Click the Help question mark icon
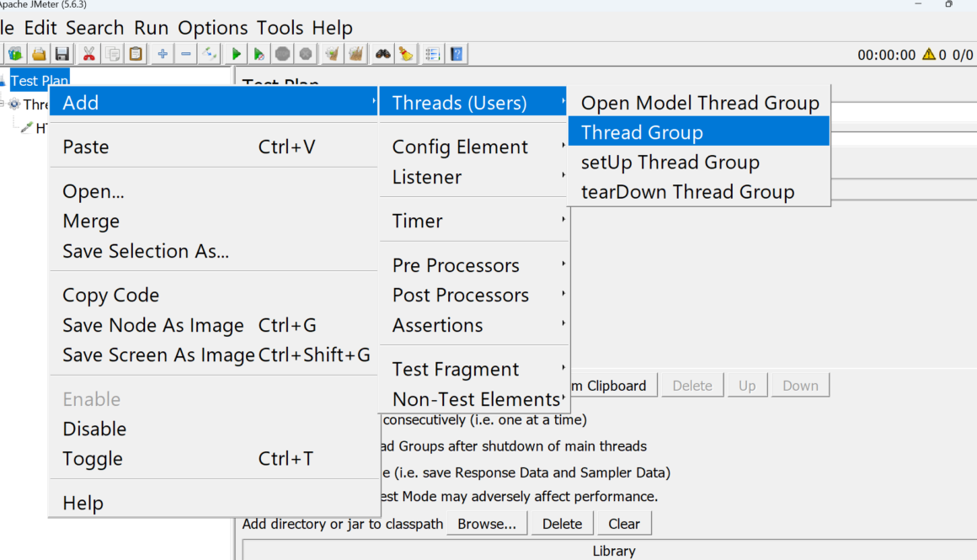This screenshot has width=977, height=560. pos(456,54)
